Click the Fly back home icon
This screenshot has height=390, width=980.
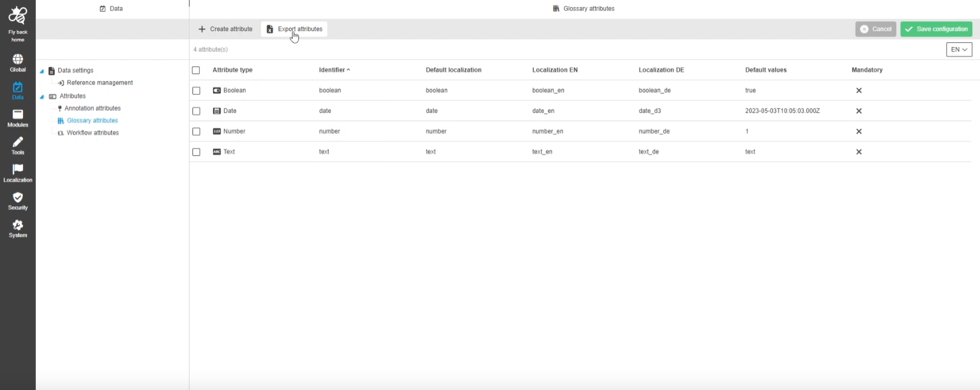[18, 16]
